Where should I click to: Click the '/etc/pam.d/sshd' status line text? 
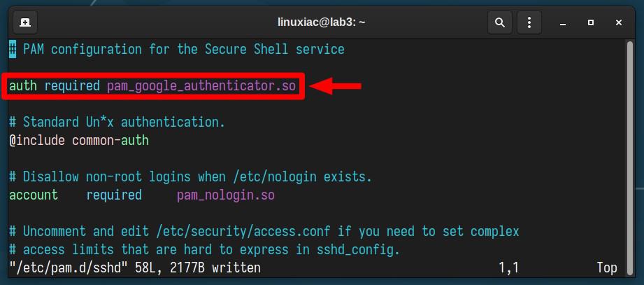coord(69,267)
